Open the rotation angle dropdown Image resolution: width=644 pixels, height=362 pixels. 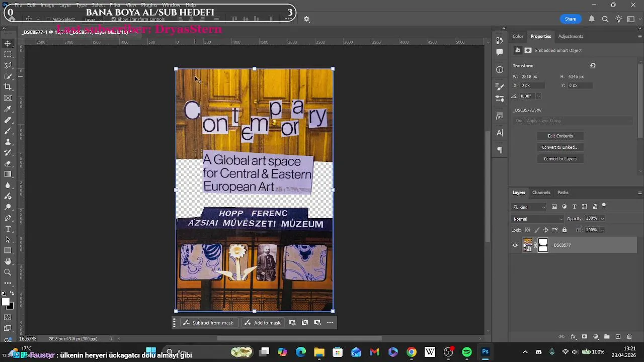[x=538, y=96]
